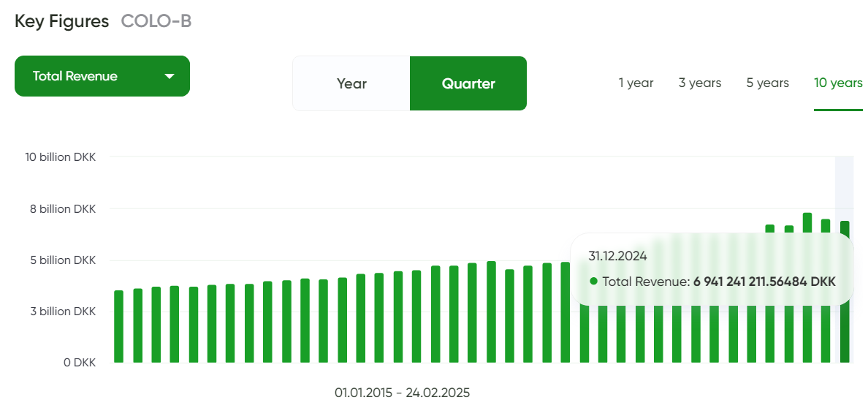Select the Quarter view toggle
Viewport: 868px width, 411px height.
click(x=468, y=83)
